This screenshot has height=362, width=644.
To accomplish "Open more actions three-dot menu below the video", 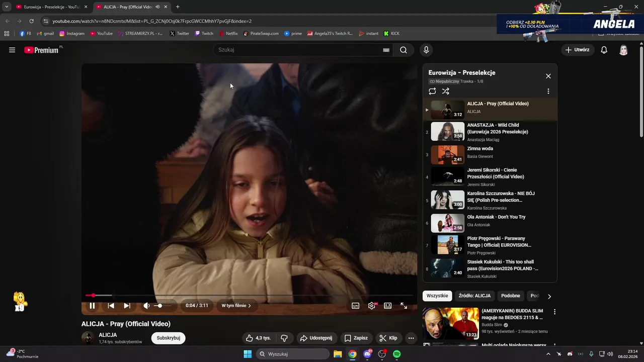I will click(411, 338).
